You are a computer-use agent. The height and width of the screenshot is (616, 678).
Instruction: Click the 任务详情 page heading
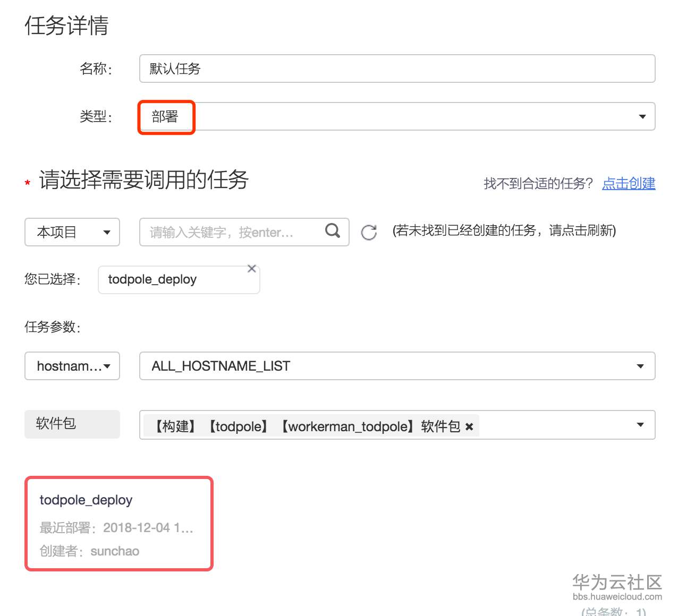[x=66, y=26]
